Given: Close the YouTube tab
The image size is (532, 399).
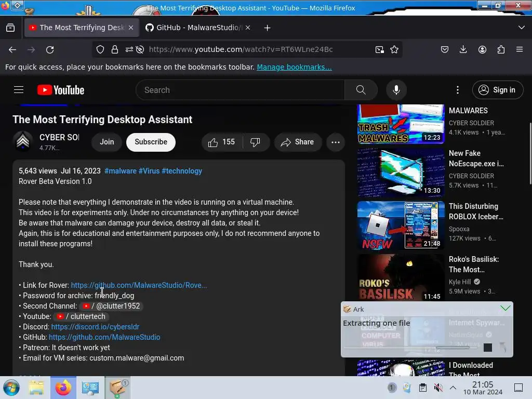Looking at the screenshot, I should [x=131, y=28].
